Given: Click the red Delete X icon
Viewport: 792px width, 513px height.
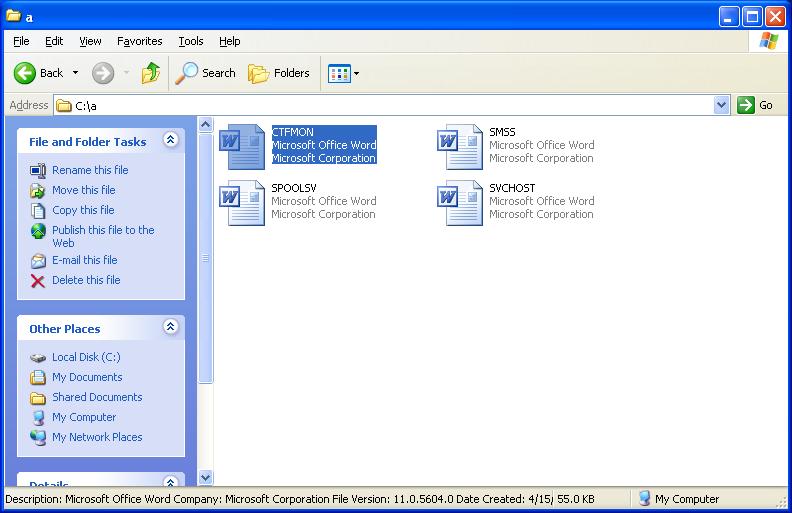Looking at the screenshot, I should pyautogui.click(x=38, y=281).
